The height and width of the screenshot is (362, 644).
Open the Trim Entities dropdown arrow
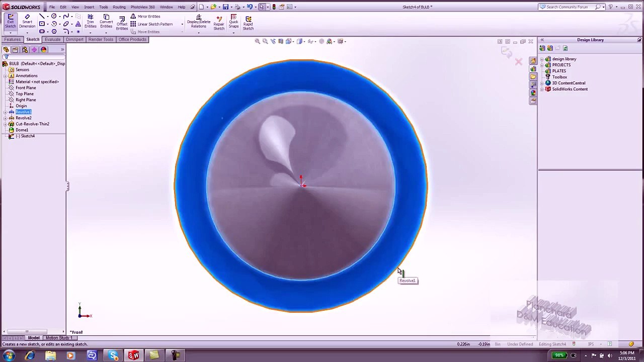(91, 33)
